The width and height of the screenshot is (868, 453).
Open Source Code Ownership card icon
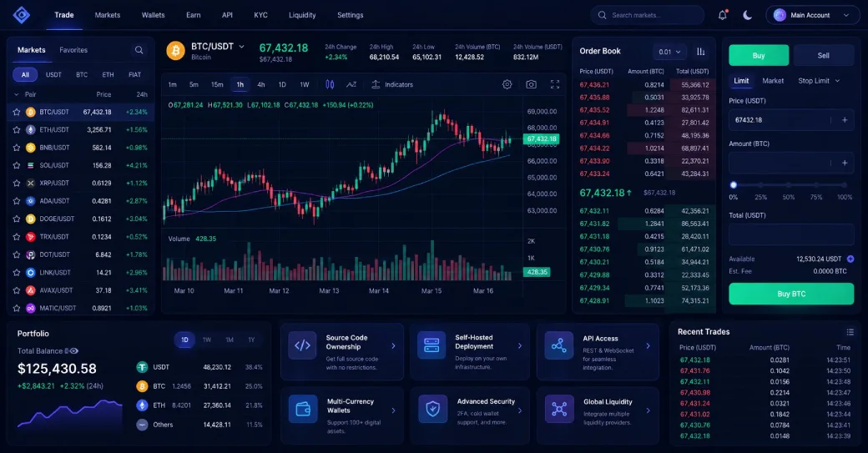[x=302, y=345]
